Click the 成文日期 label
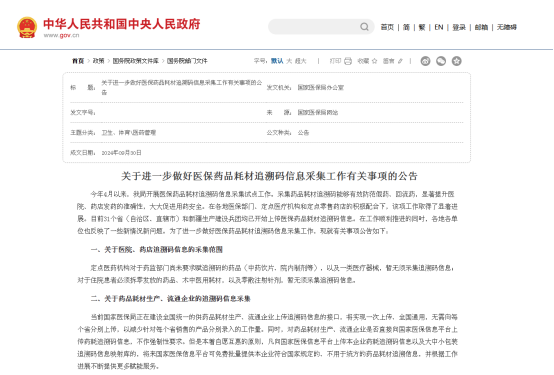 (x=83, y=153)
